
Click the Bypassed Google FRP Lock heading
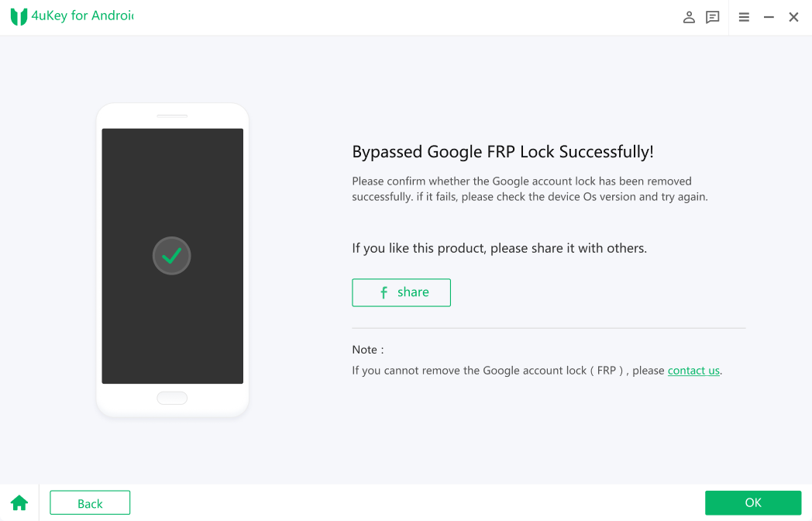[x=502, y=151]
